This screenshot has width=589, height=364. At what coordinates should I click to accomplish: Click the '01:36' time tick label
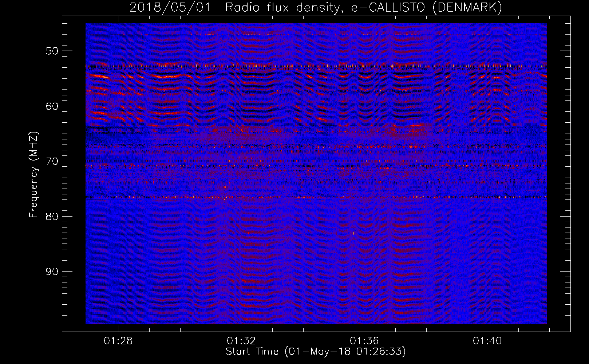tap(364, 341)
